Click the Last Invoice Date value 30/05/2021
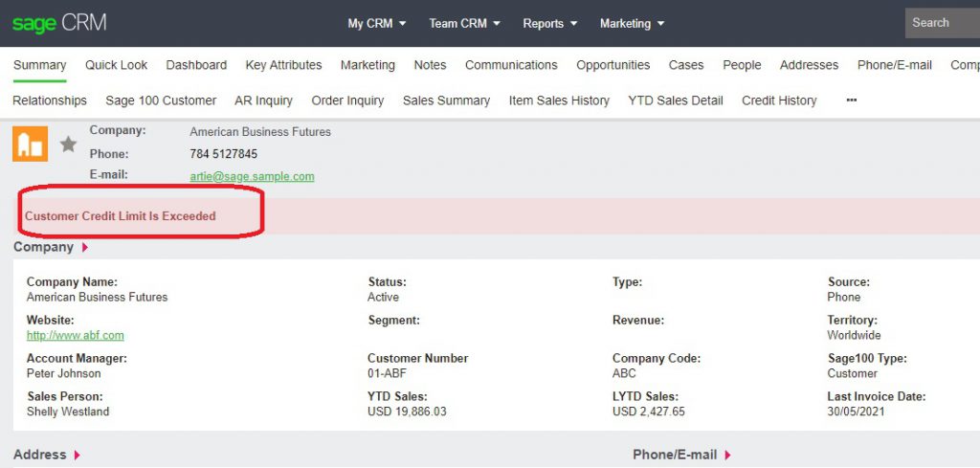The width and height of the screenshot is (980, 468). click(x=856, y=412)
